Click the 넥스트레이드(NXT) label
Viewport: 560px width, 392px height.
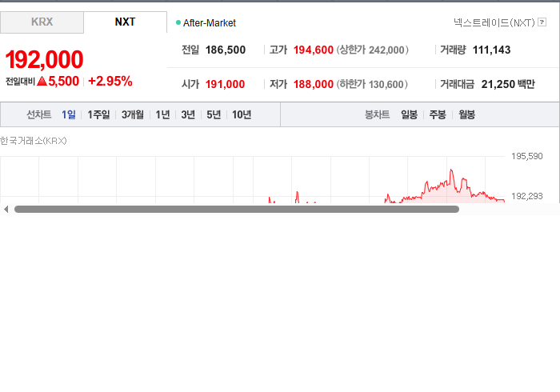(x=494, y=23)
